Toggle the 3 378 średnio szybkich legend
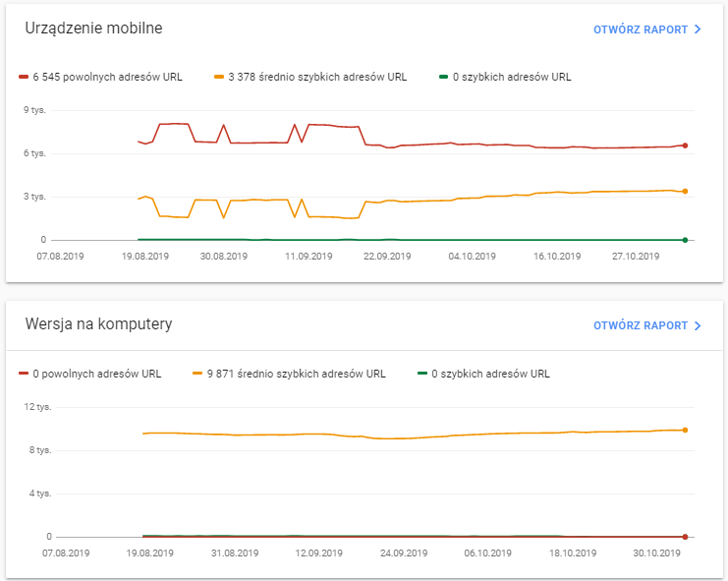 [x=316, y=77]
